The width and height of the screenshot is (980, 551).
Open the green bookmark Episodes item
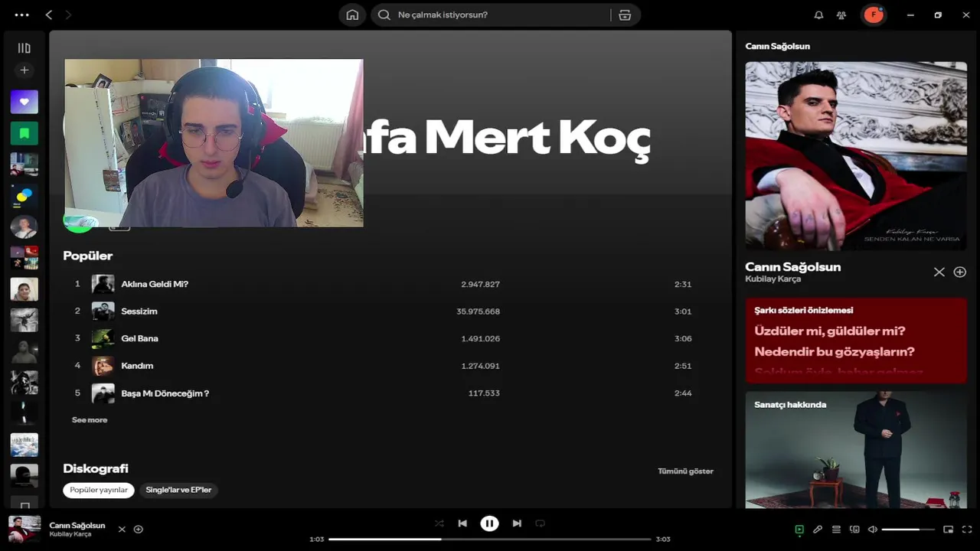(24, 133)
